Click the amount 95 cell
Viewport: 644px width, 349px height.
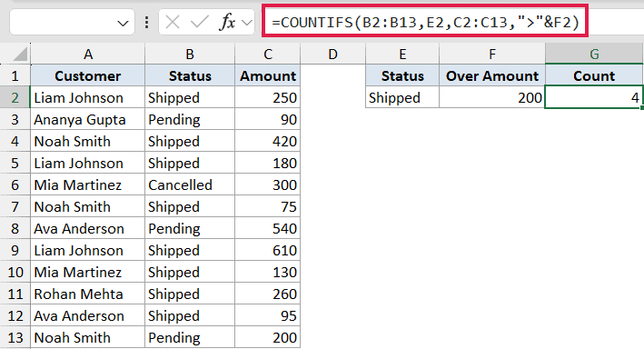coord(268,315)
